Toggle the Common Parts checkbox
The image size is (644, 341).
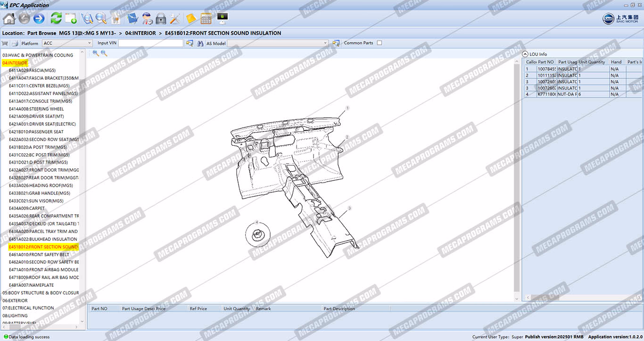[x=380, y=43]
